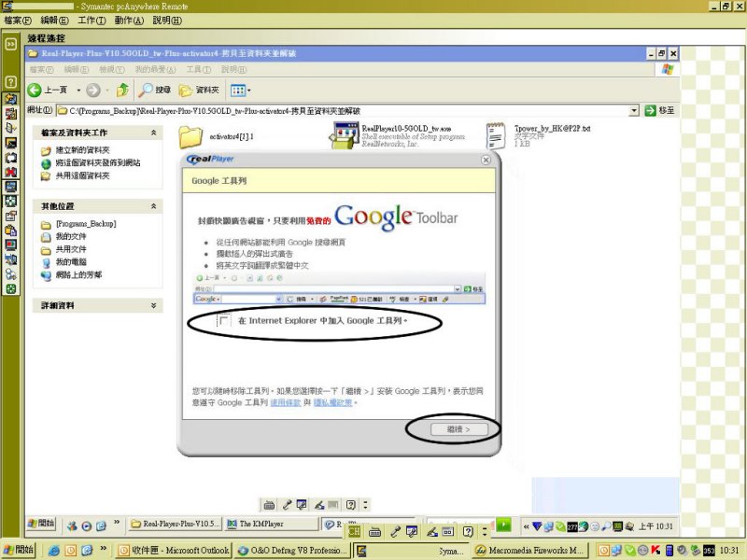Open the Back button history dropdown arrow
747x560 pixels.
pos(78,90)
